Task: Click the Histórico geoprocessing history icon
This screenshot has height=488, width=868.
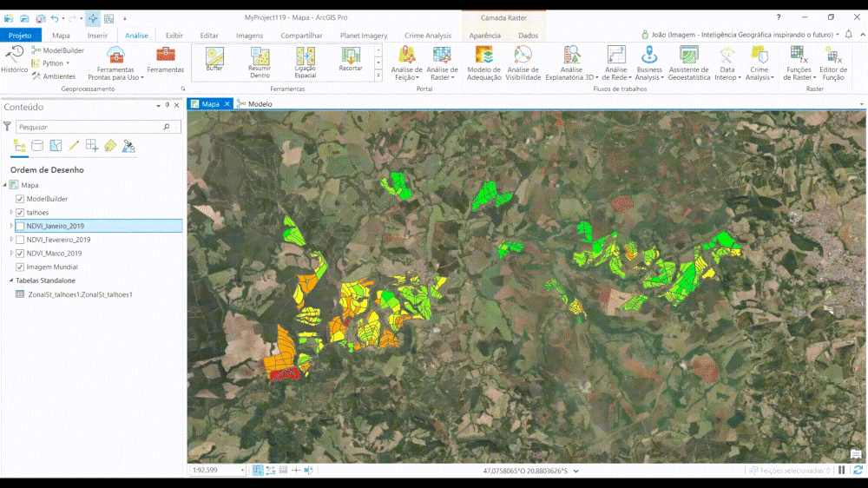Action: (14, 59)
